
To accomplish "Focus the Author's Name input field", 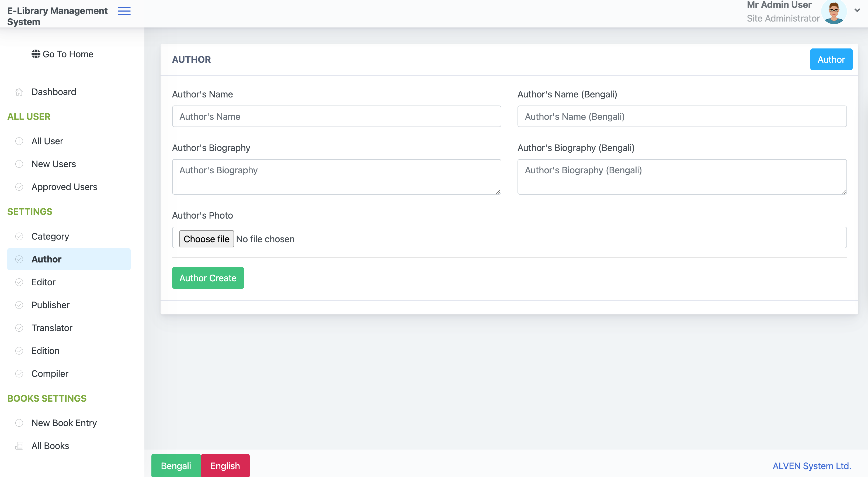I will (336, 117).
